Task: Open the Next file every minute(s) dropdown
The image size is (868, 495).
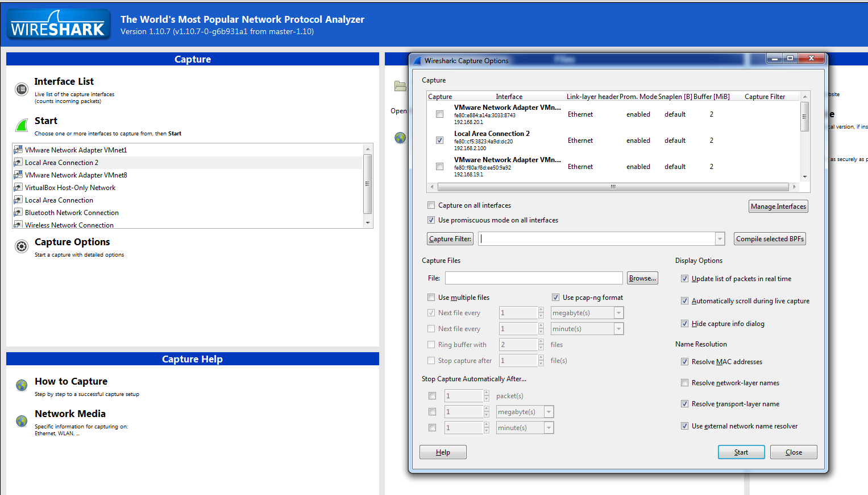Action: pos(618,329)
